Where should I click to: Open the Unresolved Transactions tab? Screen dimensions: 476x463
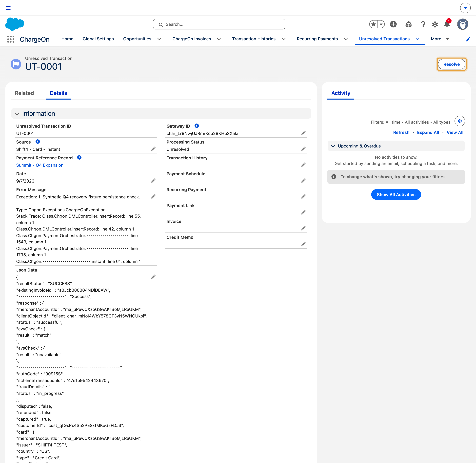[384, 39]
